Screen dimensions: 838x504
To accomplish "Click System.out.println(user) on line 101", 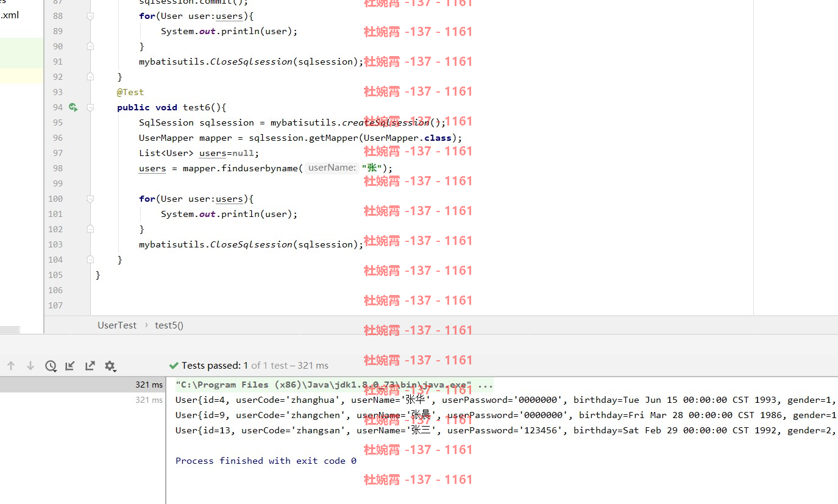I will coord(229,214).
